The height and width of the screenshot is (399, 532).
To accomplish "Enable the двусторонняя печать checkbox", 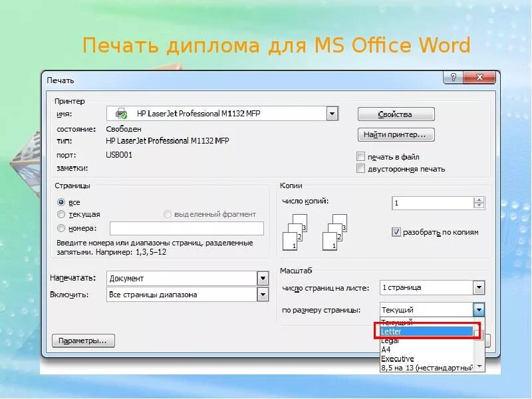I will 360,169.
